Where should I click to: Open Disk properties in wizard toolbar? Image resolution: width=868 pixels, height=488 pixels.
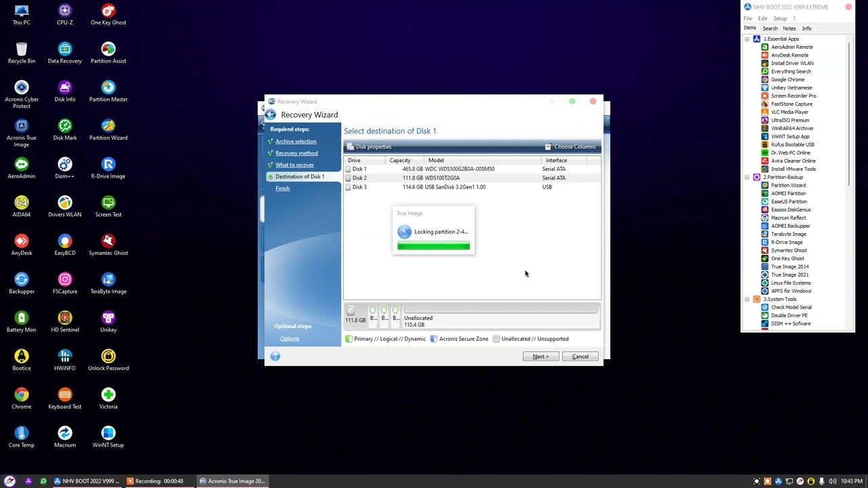(x=369, y=146)
